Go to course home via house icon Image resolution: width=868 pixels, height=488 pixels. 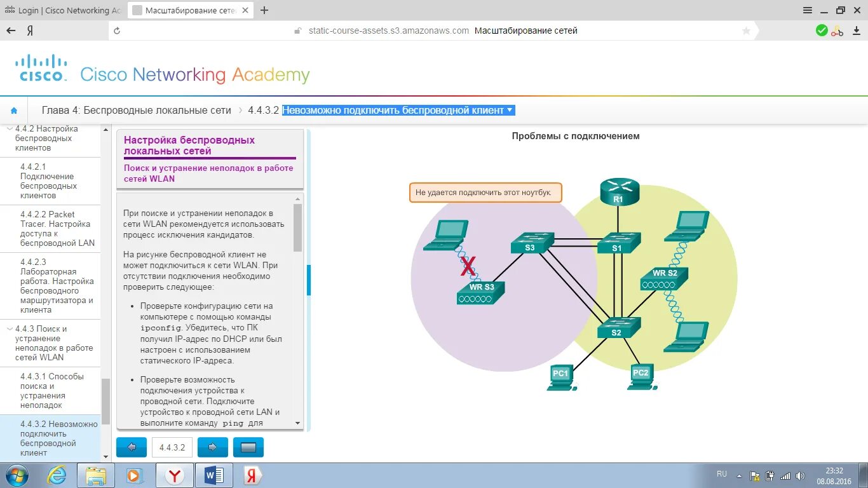point(14,110)
